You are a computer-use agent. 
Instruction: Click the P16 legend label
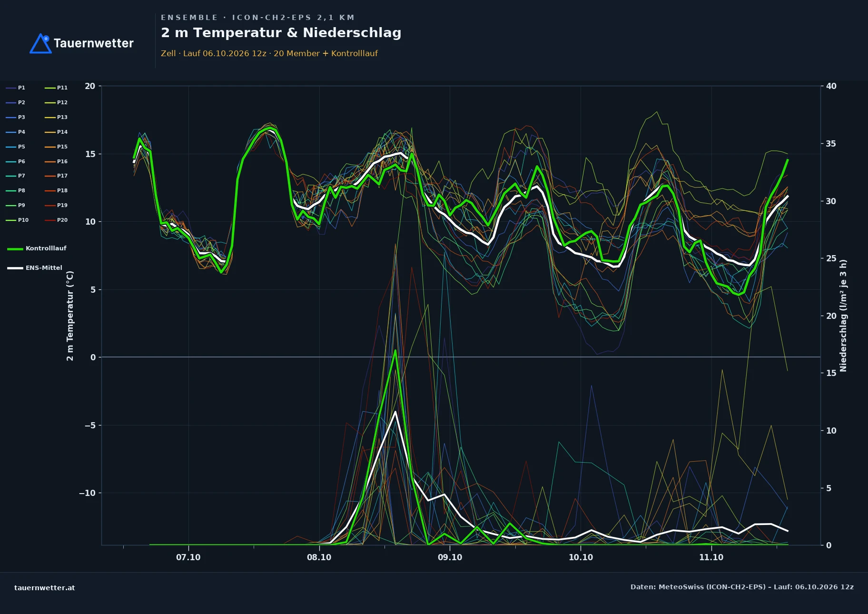(62, 162)
